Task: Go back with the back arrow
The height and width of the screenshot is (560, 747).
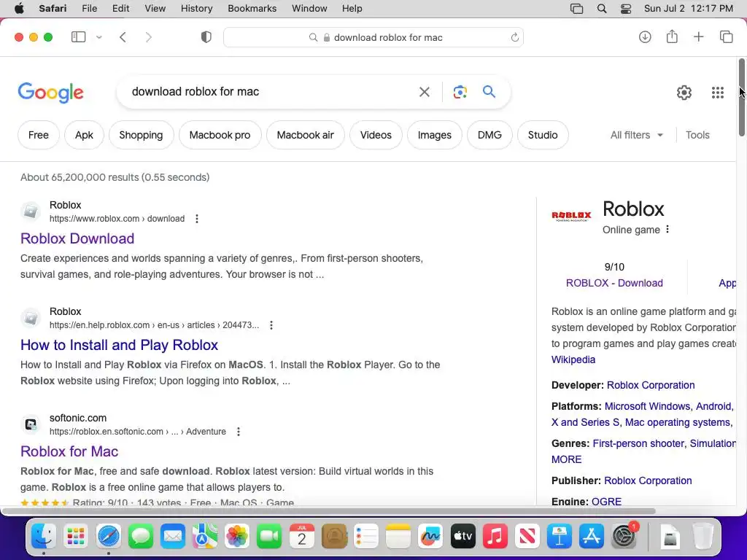Action: coord(123,37)
